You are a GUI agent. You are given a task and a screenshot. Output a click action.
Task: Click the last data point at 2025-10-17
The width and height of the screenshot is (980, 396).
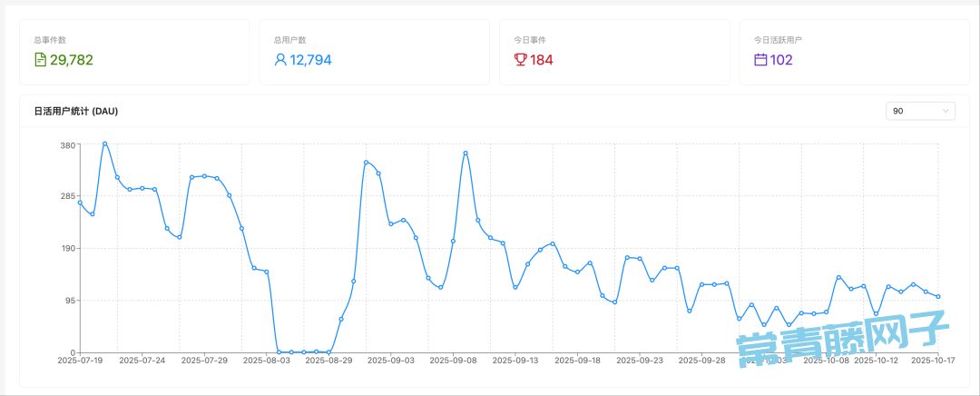coord(938,297)
